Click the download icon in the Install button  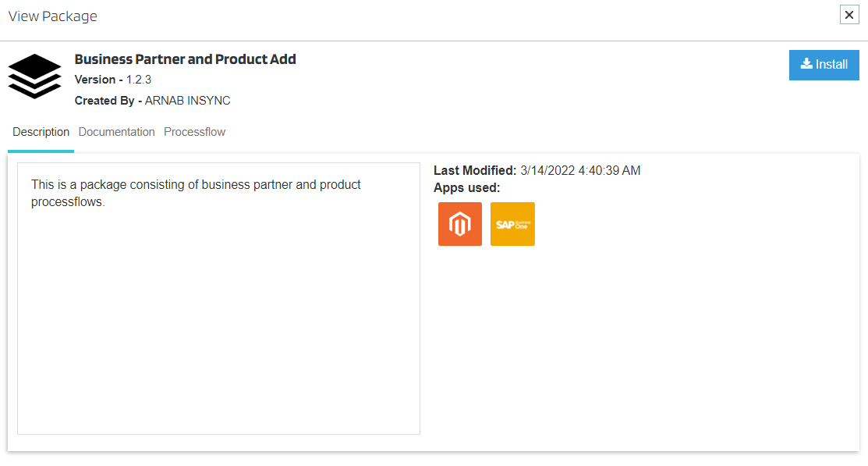[x=806, y=64]
